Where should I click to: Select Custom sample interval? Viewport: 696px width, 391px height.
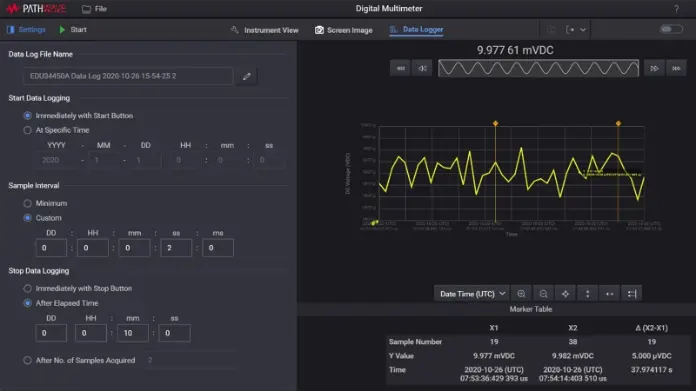point(28,218)
